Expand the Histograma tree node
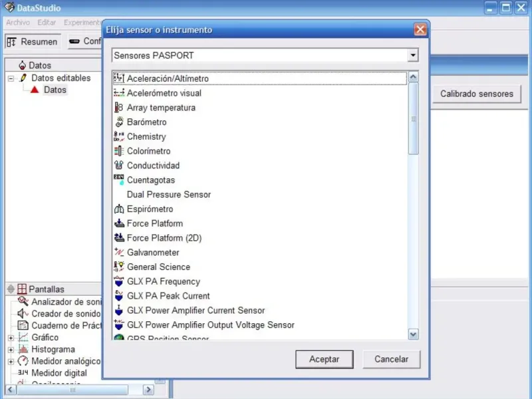Viewport: 532px width, 399px height. pos(11,350)
